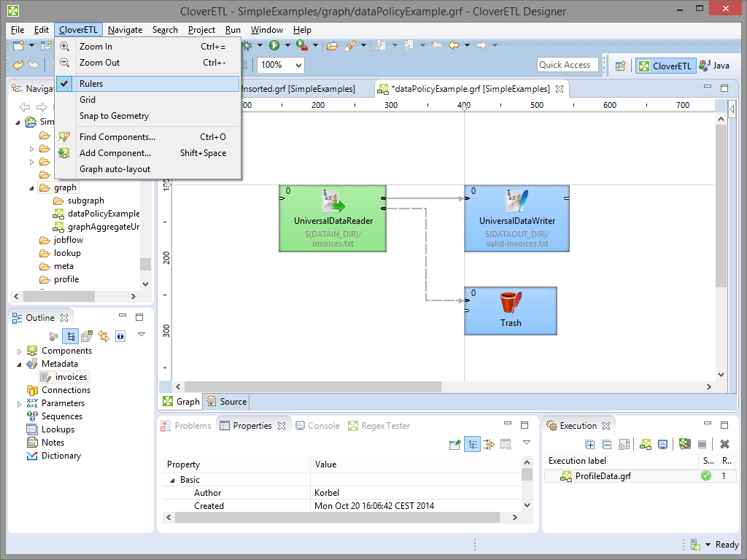Click the Redo arrow icon in toolbar
This screenshot has height=560, width=747.
point(34,65)
